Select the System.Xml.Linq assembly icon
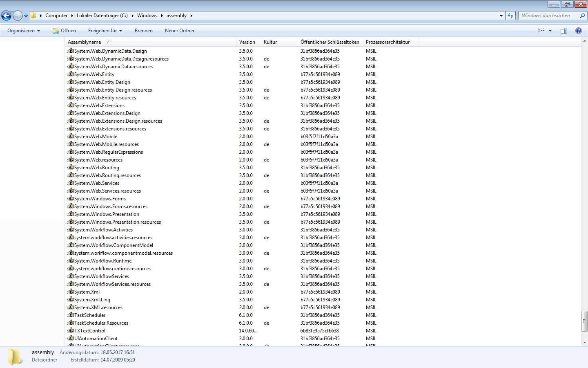588x368 pixels. (x=70, y=300)
